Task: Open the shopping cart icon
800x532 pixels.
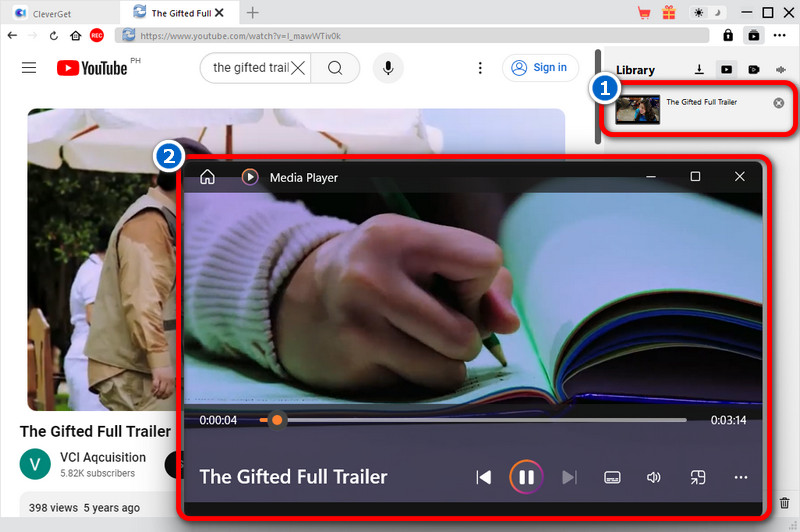Action: tap(644, 13)
